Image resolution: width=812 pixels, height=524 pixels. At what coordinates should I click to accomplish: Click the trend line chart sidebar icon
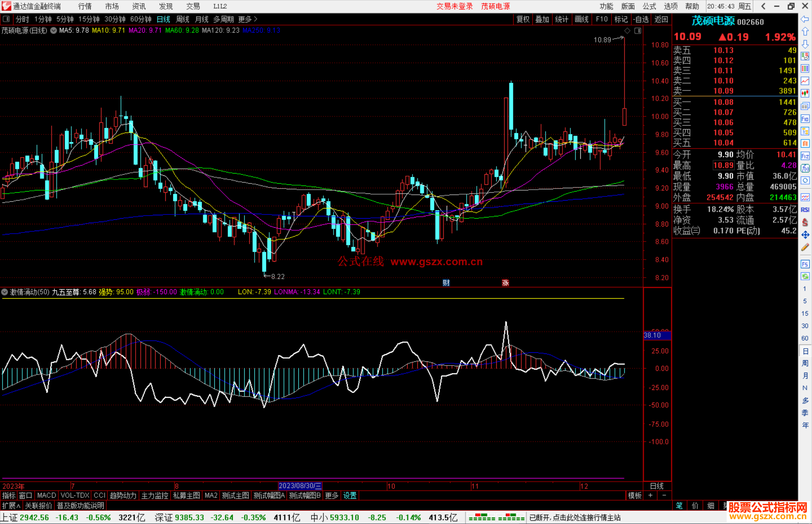(x=805, y=81)
